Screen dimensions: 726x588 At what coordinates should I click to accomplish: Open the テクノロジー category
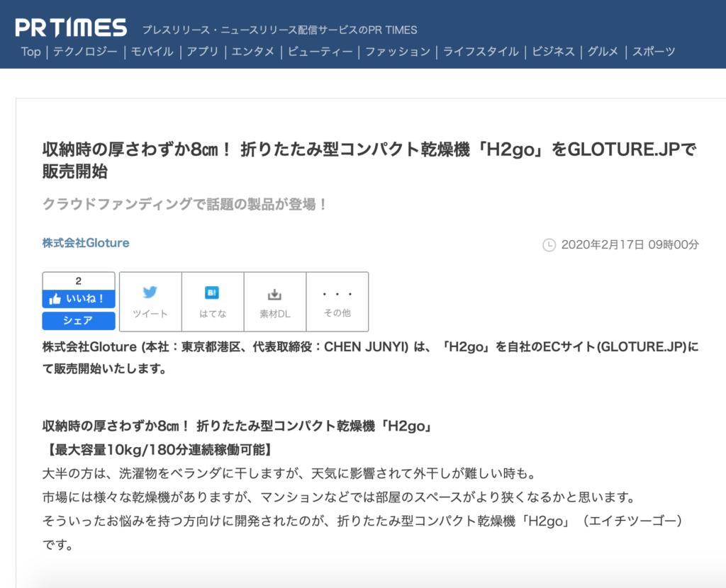tap(85, 51)
